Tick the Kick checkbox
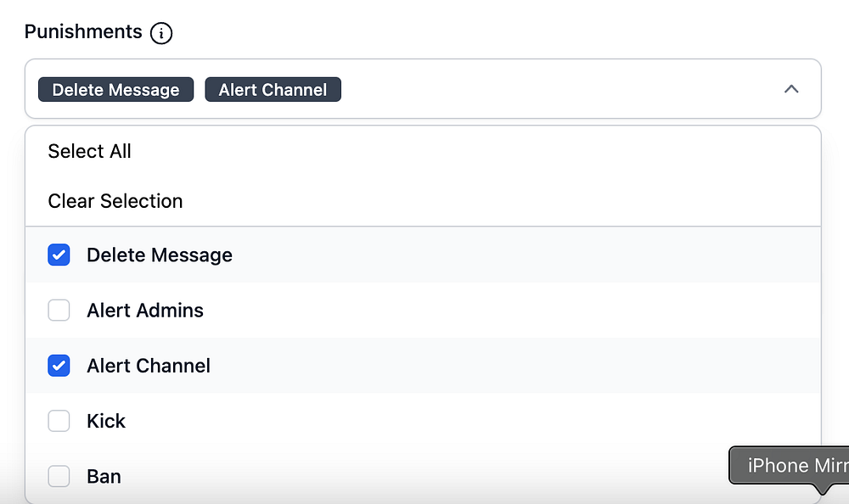 [59, 421]
